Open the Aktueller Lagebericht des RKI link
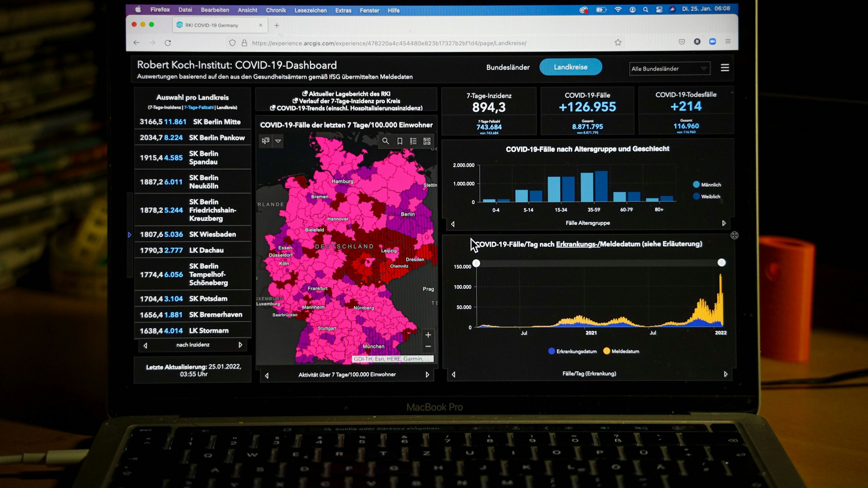 (346, 94)
